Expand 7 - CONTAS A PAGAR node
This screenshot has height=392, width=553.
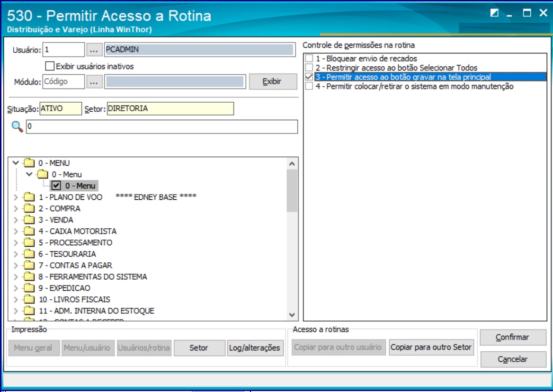coord(16,265)
